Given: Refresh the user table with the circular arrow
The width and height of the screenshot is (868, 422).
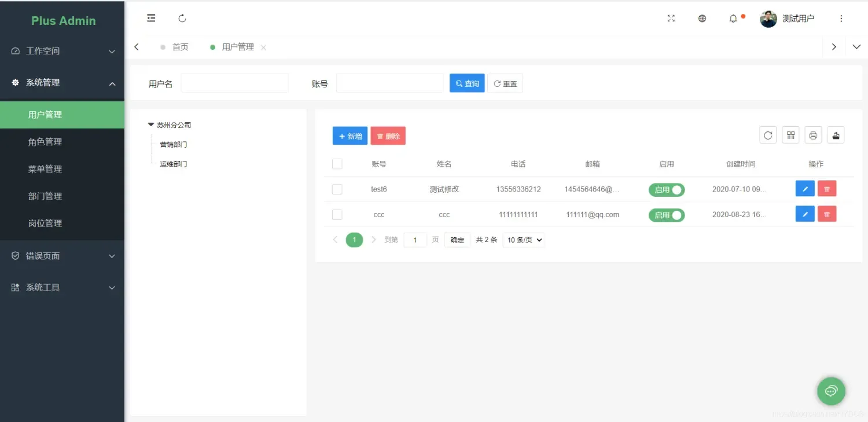Looking at the screenshot, I should (x=768, y=134).
